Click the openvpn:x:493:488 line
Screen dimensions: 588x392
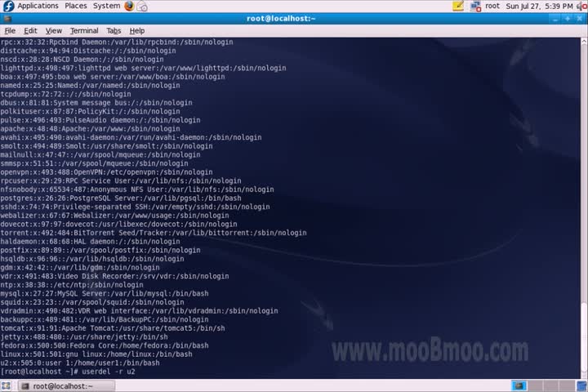106,172
